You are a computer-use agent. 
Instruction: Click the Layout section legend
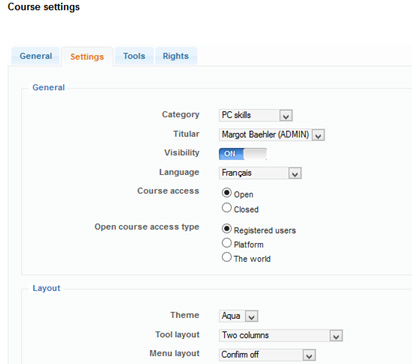[x=46, y=288]
